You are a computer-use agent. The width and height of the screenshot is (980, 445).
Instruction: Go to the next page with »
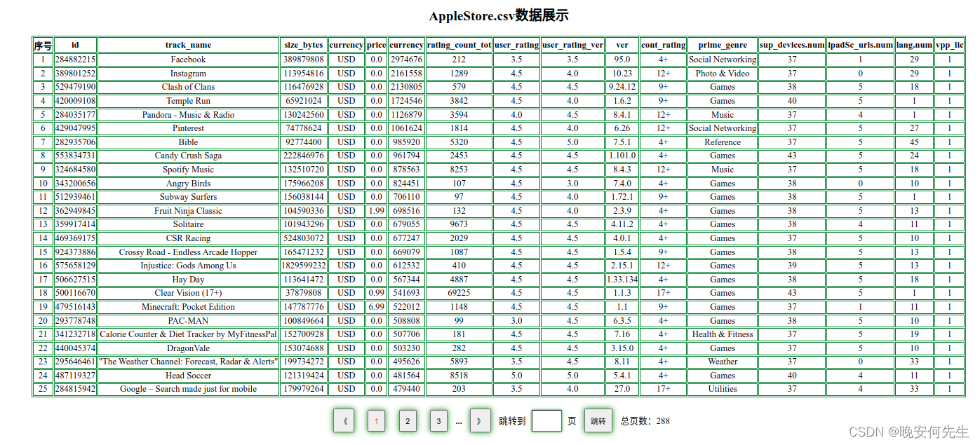coord(480,421)
